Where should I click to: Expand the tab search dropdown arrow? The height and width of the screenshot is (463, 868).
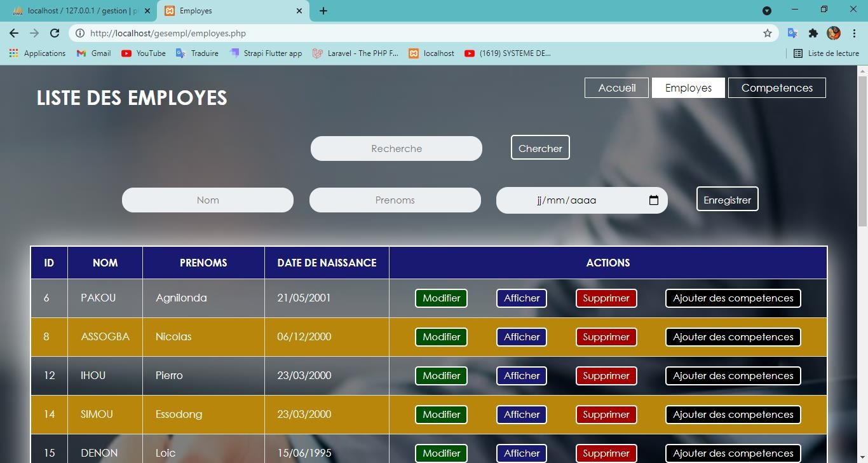tap(767, 11)
